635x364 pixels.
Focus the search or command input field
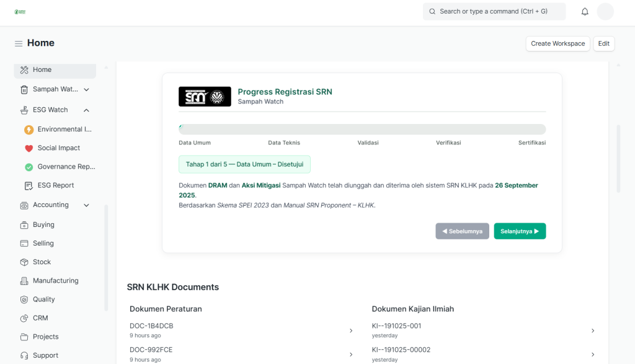point(496,12)
